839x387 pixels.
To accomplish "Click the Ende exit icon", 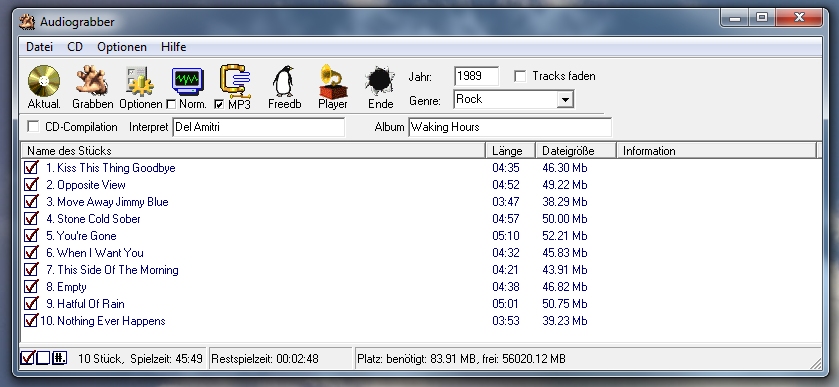I will [x=380, y=81].
